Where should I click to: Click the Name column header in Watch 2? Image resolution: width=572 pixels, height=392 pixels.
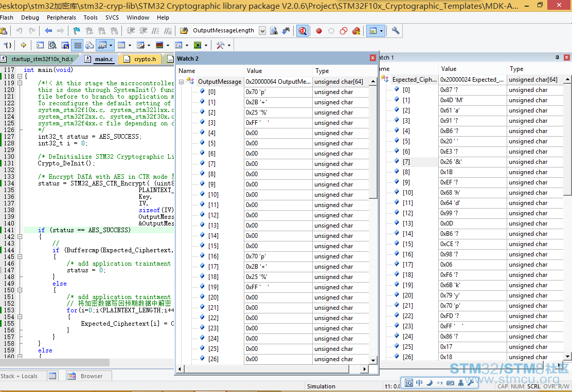[x=210, y=71]
